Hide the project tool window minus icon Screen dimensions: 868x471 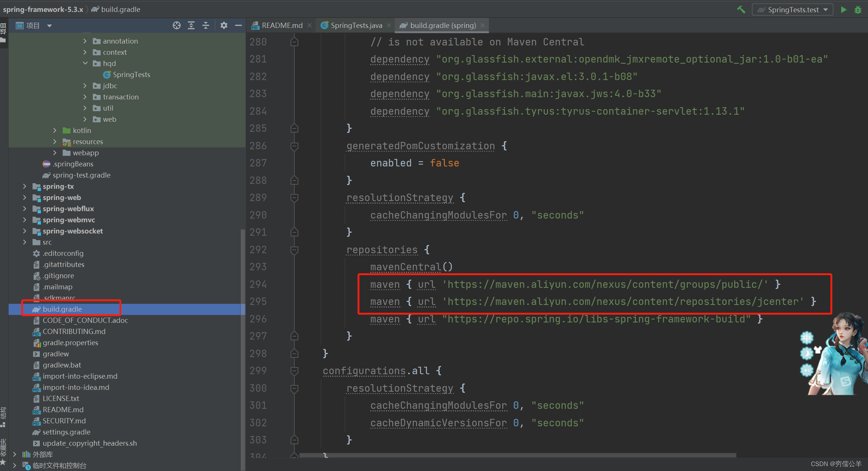238,25
